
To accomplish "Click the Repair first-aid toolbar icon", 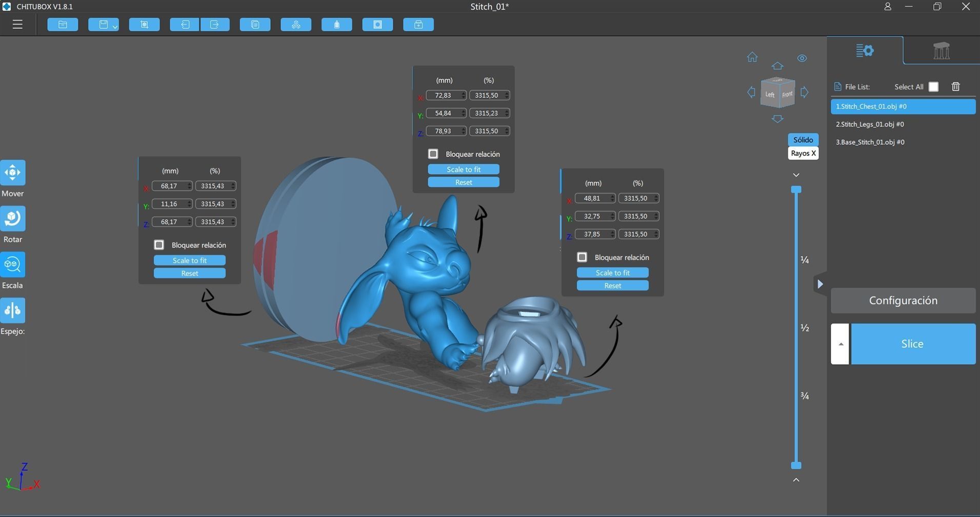I will pos(418,25).
